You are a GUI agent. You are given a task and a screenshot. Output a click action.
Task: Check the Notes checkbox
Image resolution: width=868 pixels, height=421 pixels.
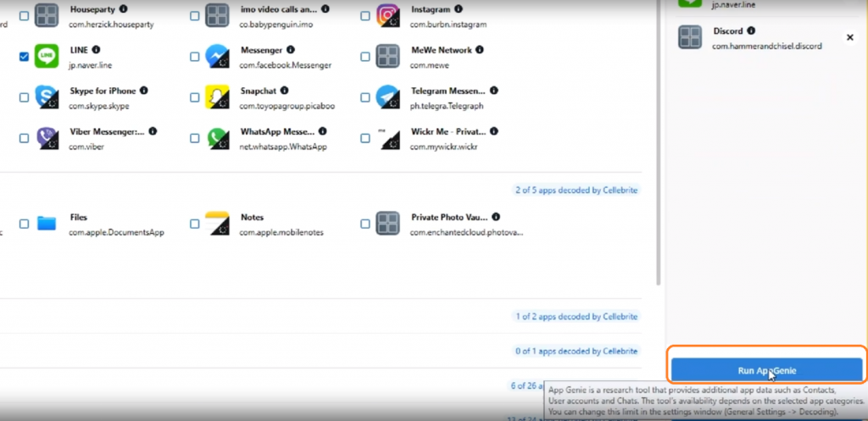tap(194, 224)
